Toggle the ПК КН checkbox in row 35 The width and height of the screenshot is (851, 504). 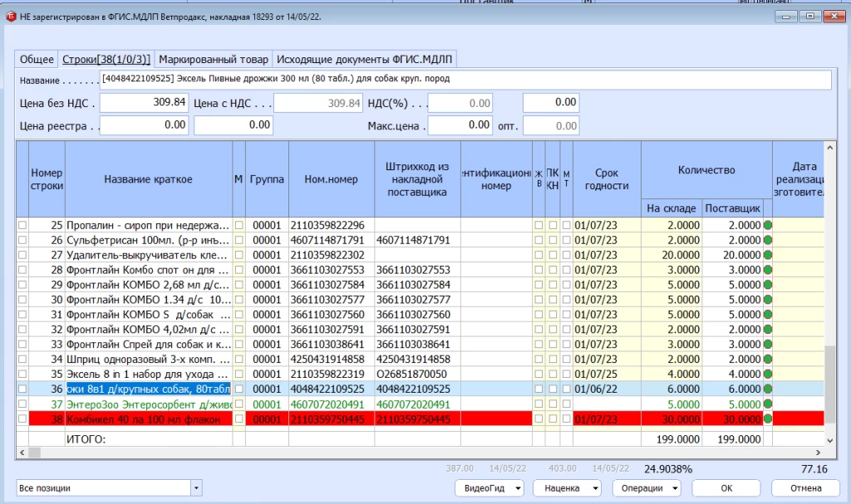point(553,374)
